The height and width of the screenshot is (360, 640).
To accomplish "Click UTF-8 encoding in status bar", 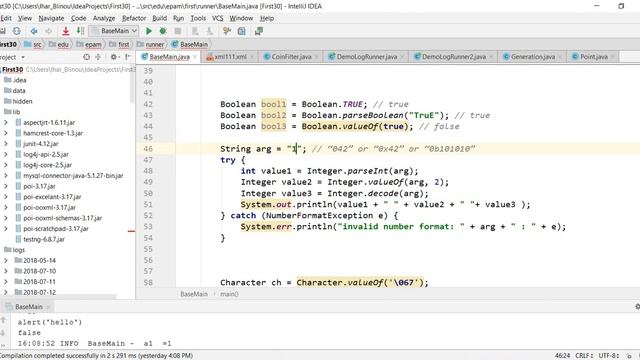I will 609,356.
